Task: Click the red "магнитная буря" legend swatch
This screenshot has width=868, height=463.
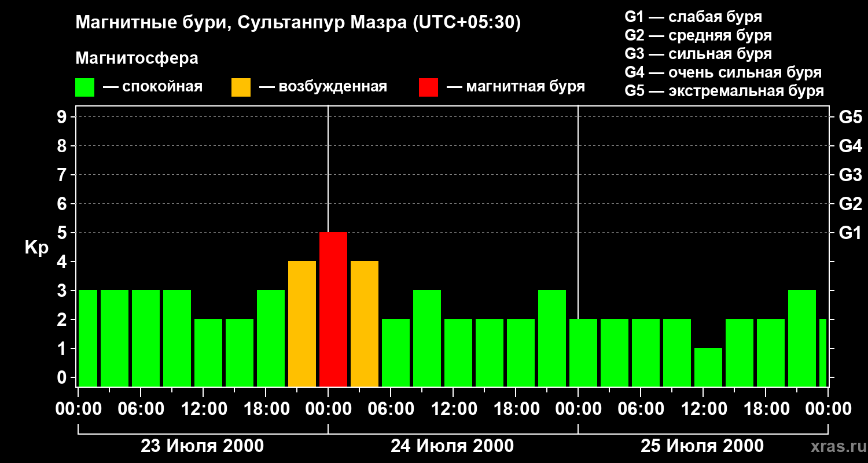Action: (428, 87)
